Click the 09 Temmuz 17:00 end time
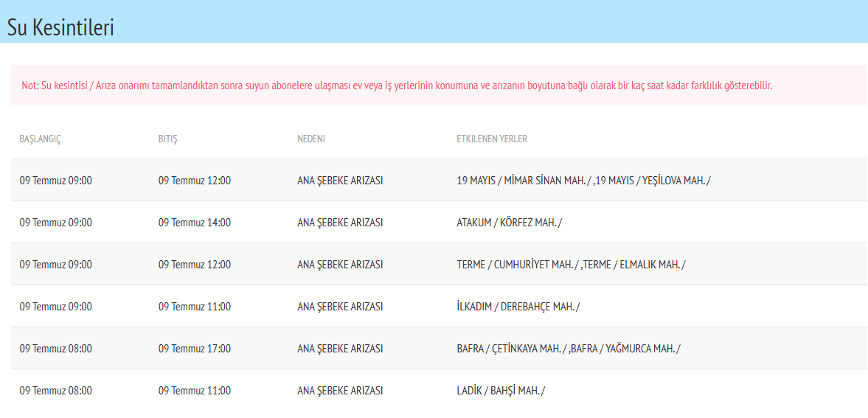The height and width of the screenshot is (418, 868). click(194, 349)
